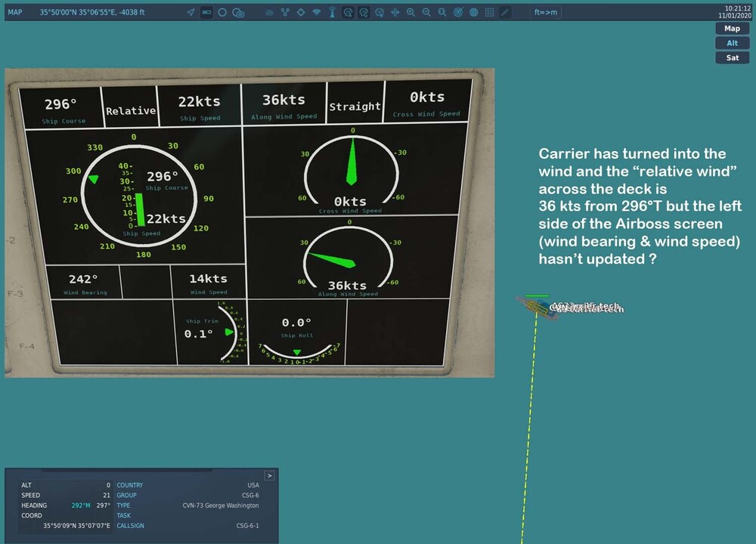The height and width of the screenshot is (544, 756).
Task: Click the 'CSG-6-1' callsign value
Action: (247, 526)
